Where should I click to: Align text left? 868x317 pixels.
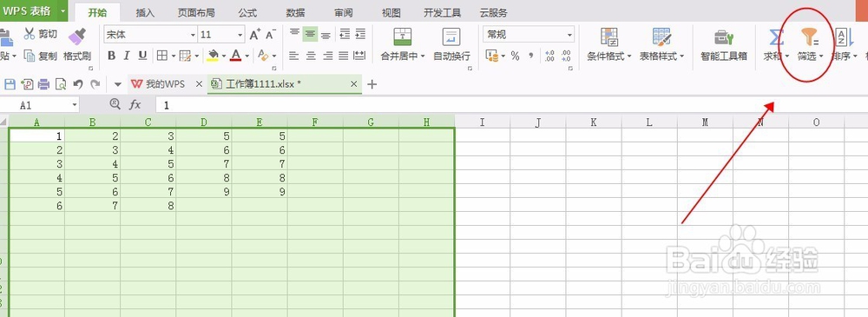pyautogui.click(x=294, y=56)
